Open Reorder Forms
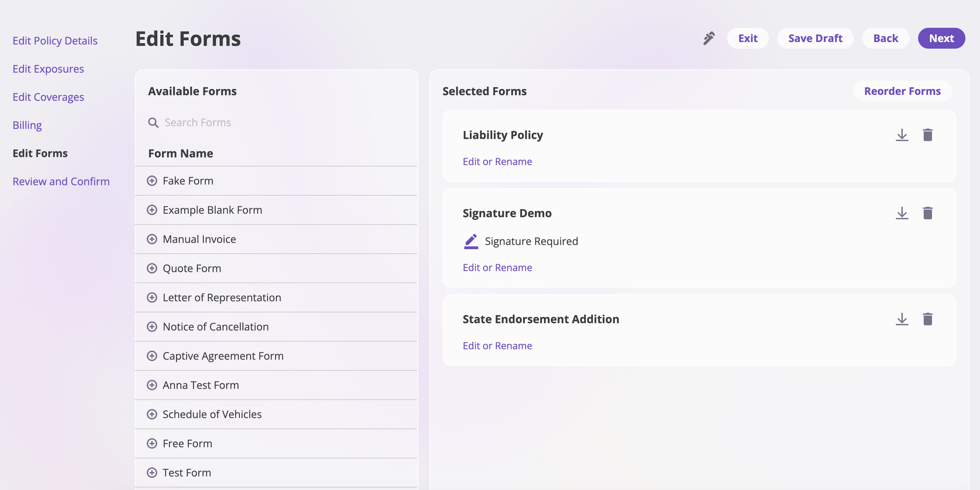This screenshot has height=490, width=980. pos(902,91)
